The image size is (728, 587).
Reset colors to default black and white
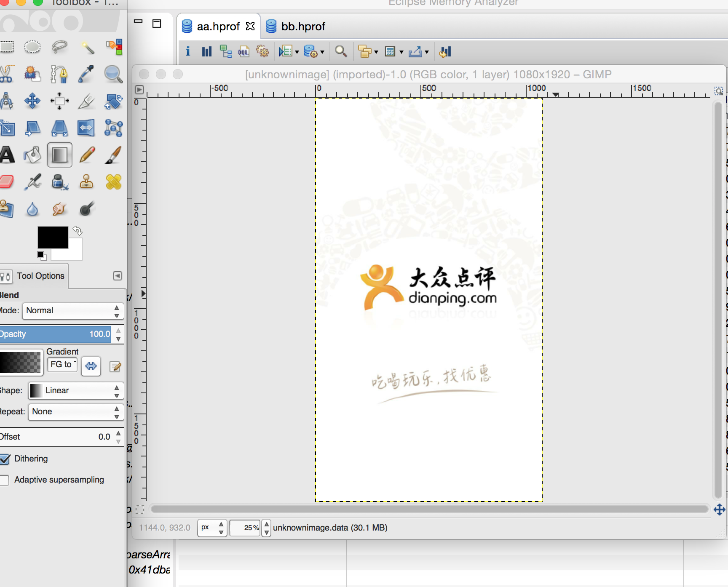click(x=42, y=255)
